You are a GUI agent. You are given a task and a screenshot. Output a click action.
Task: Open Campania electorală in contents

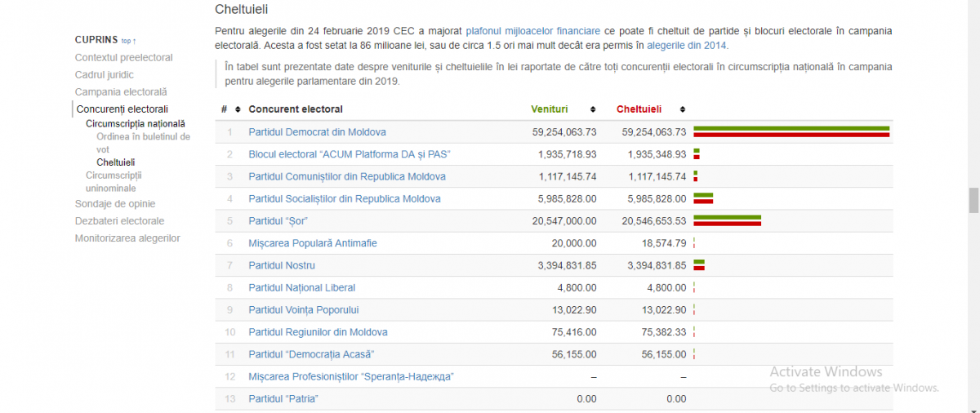[x=121, y=92]
